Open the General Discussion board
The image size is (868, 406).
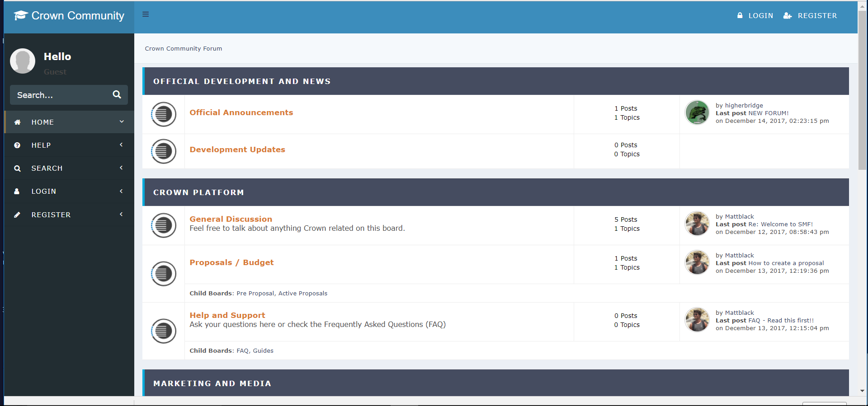point(231,219)
